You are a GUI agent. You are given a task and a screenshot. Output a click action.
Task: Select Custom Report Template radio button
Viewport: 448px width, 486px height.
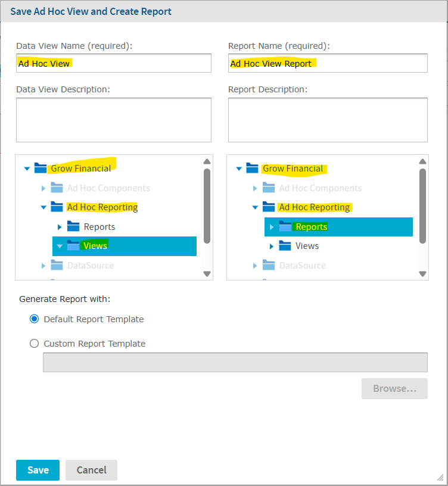(34, 344)
